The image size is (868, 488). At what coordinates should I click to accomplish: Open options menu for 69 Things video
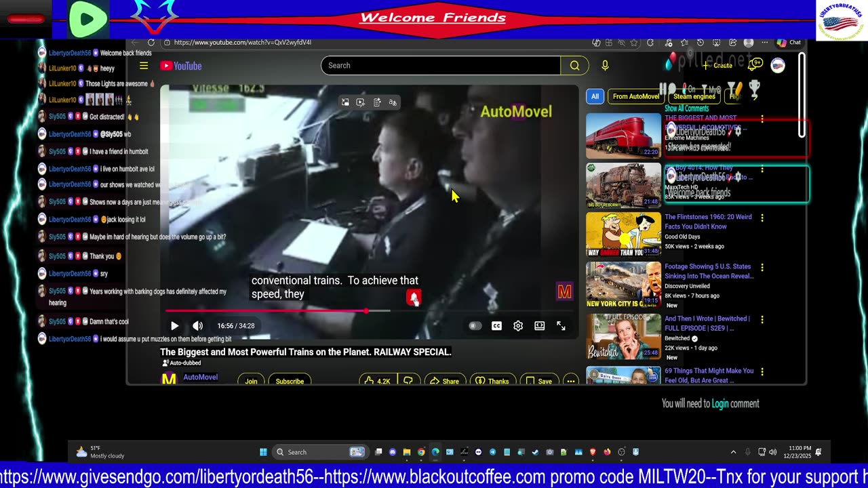point(762,372)
